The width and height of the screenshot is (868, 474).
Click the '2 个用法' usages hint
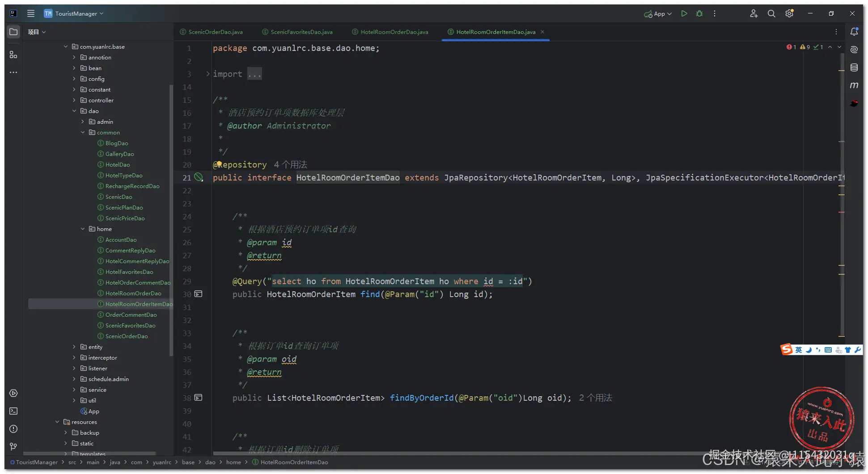point(596,398)
